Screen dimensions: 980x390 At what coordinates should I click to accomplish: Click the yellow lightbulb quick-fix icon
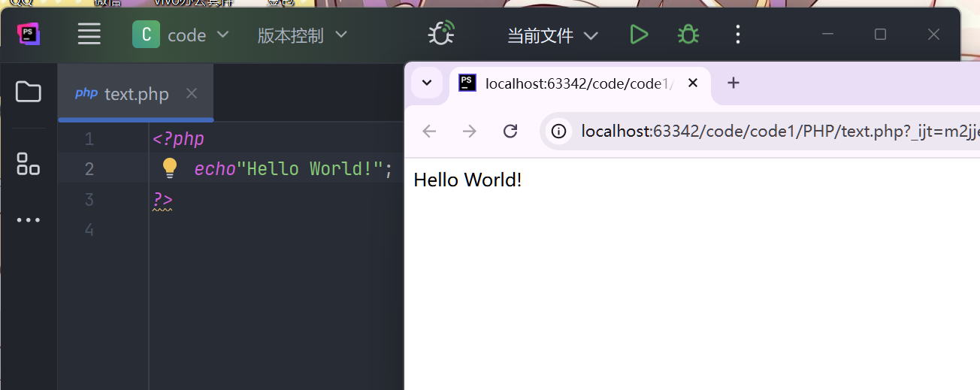point(170,168)
